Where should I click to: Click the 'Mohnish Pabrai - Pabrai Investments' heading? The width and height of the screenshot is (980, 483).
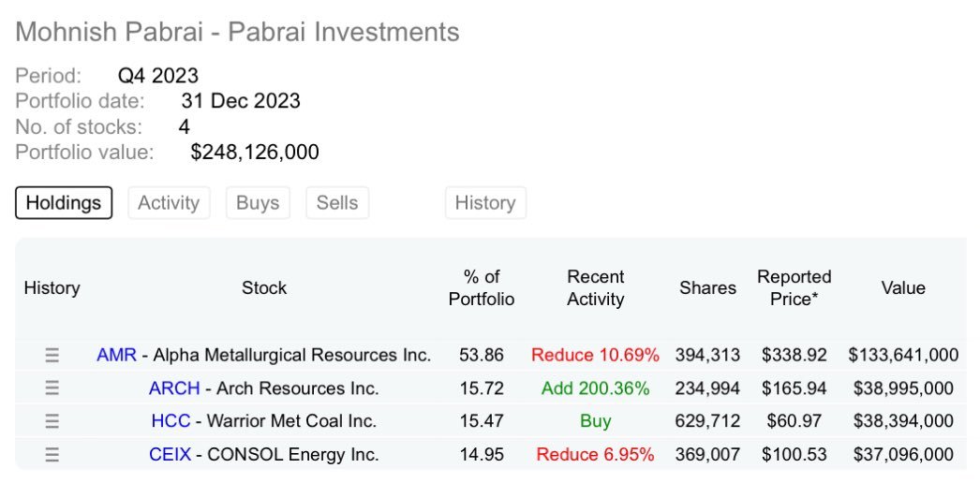(237, 32)
